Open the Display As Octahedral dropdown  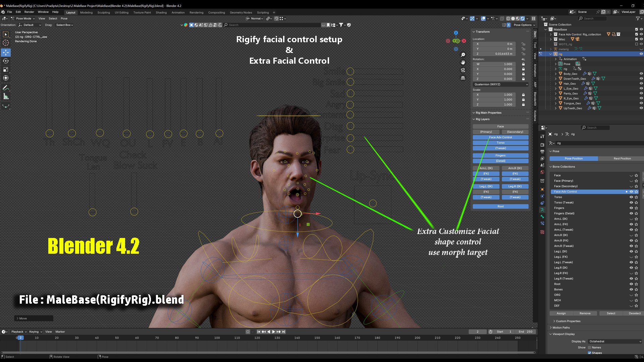pyautogui.click(x=615, y=341)
